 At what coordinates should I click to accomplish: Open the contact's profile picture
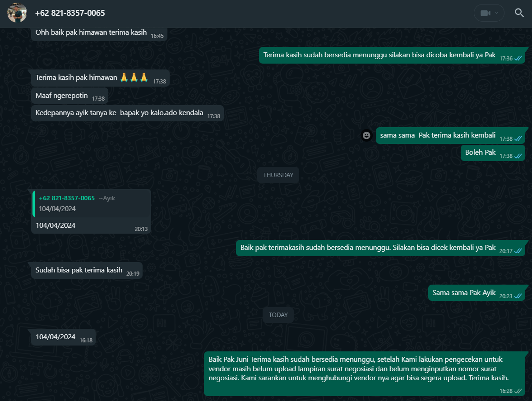click(x=17, y=13)
